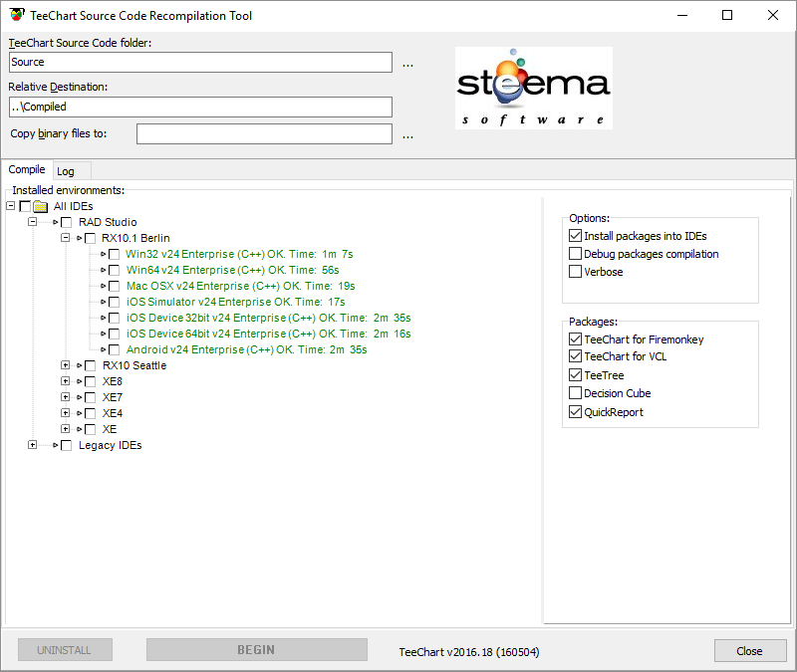Browse for the copy binary files folder
Image resolution: width=797 pixels, height=672 pixels.
coord(407,134)
